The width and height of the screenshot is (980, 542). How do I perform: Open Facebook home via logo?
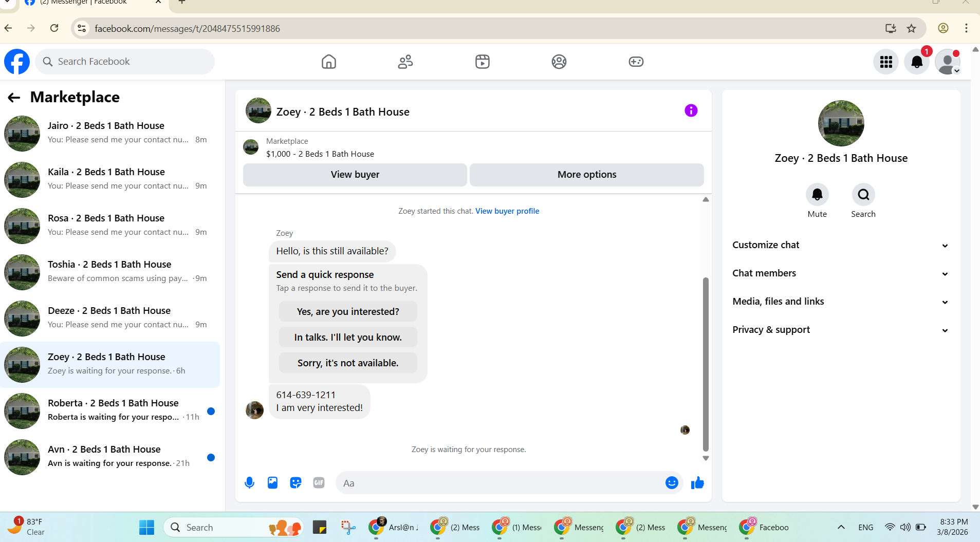17,62
